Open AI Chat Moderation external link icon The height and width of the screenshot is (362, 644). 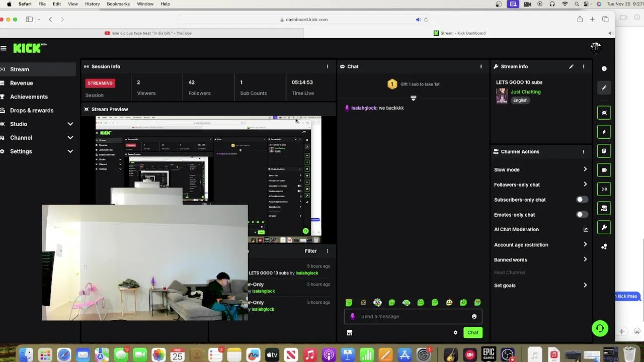coord(585,229)
